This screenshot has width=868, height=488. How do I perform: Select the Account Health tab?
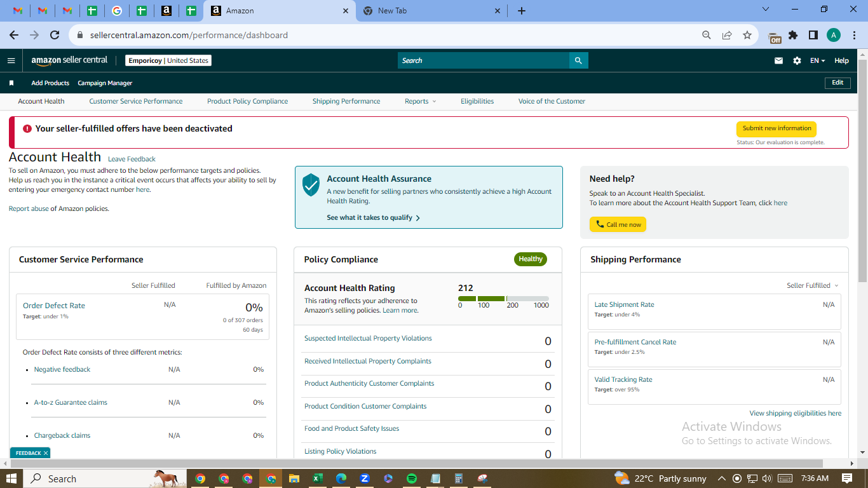[41, 101]
